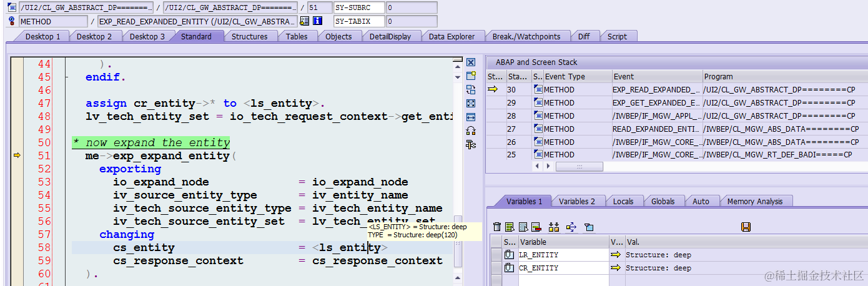868x286 pixels.
Task: Click the blue dashed arrow icon
Action: (570, 227)
